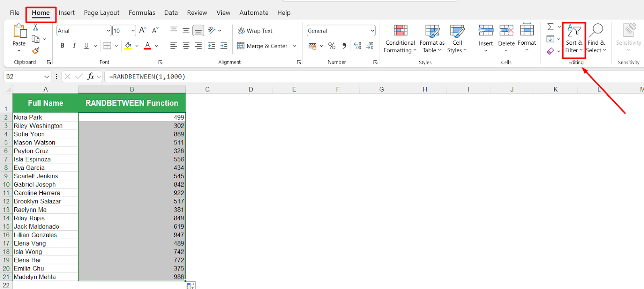The height and width of the screenshot is (289, 644).
Task: Open Conditional Formatting menu
Action: tap(400, 39)
